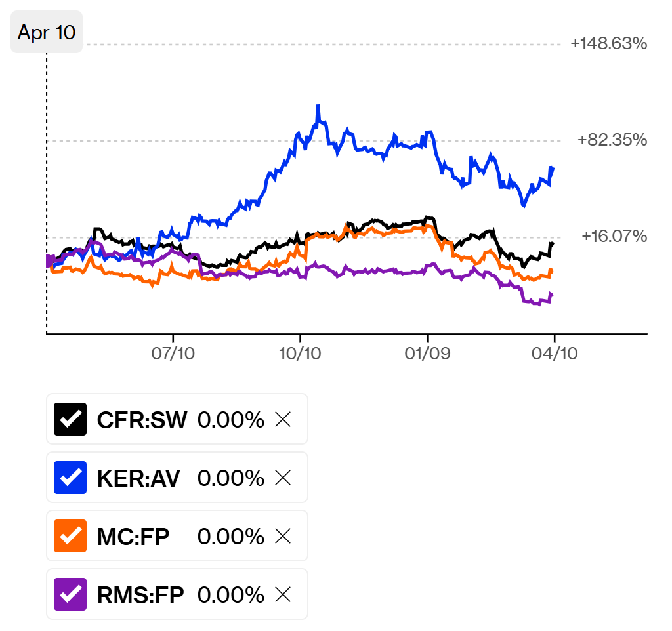Hide the purple RMS:FP series checkbox
Screen dimensions: 672x631
pos(70,594)
